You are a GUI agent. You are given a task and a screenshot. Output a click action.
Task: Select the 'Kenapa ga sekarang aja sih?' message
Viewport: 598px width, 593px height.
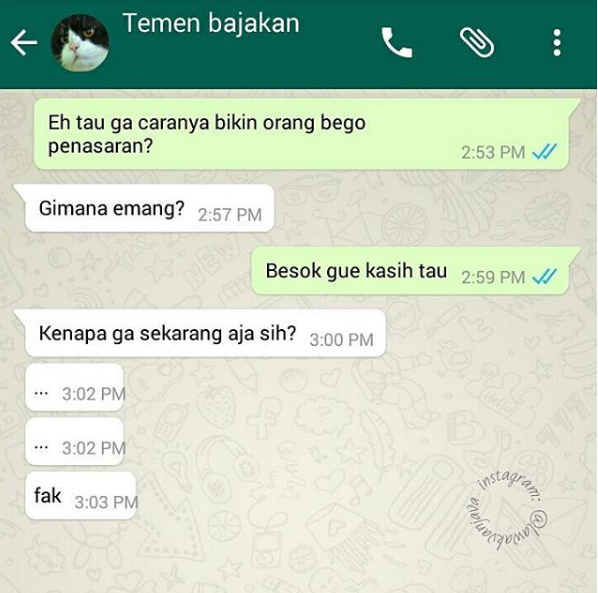pyautogui.click(x=205, y=333)
